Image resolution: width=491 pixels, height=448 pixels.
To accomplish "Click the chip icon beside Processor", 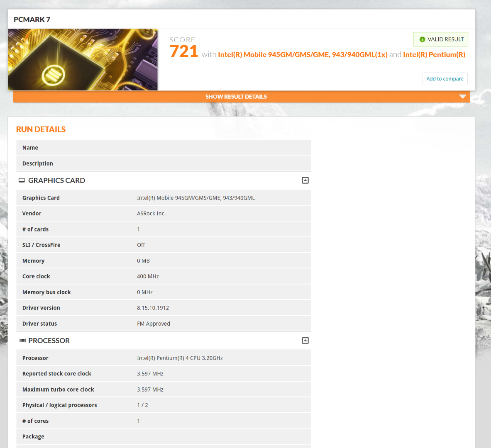I will (x=22, y=341).
